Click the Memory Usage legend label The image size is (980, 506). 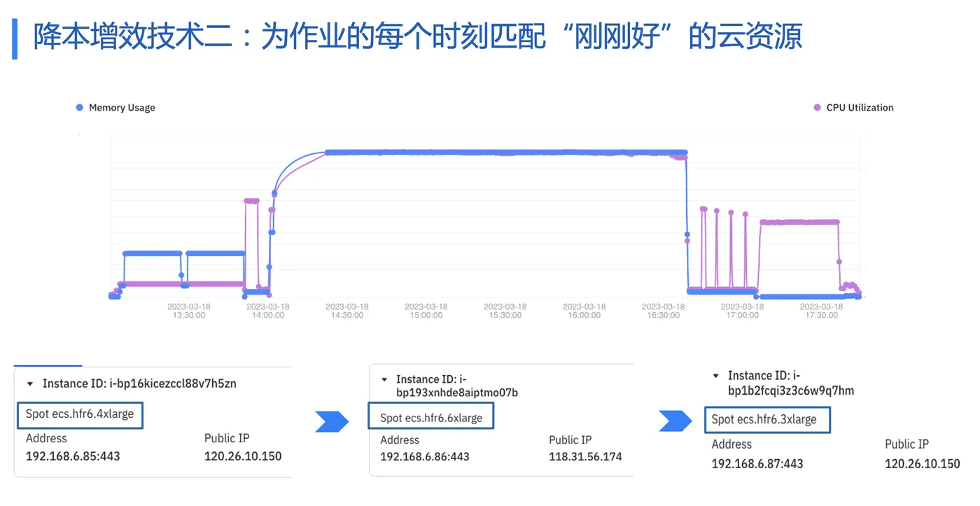(x=122, y=108)
